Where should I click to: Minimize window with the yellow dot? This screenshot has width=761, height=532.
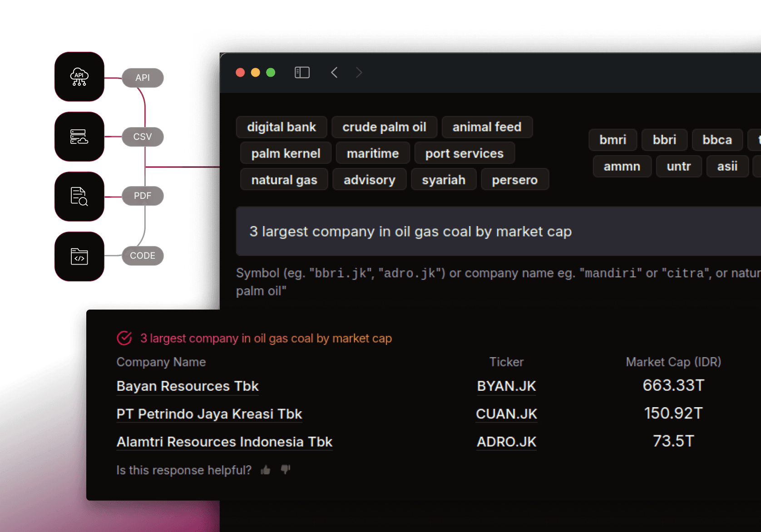click(x=256, y=73)
